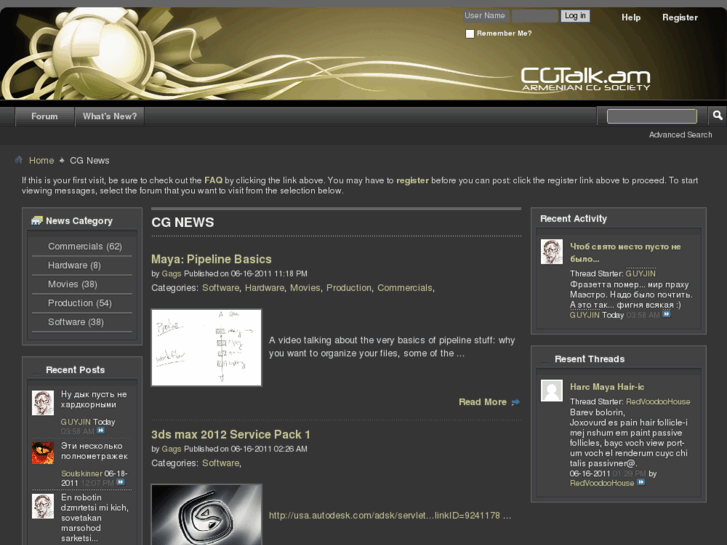
Task: Click Hardware tag under Maya article
Action: (264, 288)
